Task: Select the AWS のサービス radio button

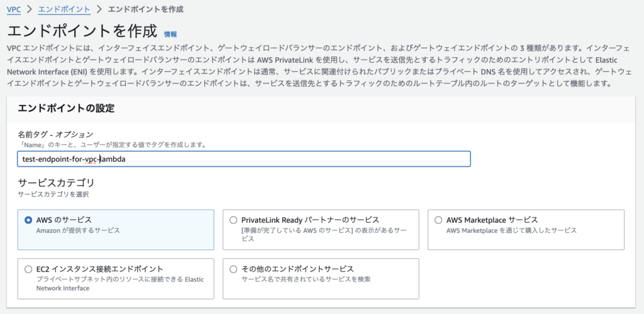Action: 28,220
